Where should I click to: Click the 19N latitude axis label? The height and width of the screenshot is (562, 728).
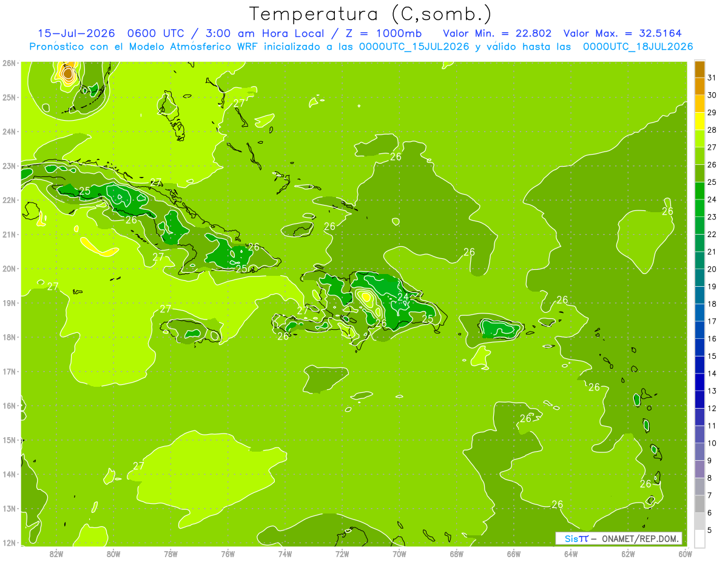coord(9,303)
